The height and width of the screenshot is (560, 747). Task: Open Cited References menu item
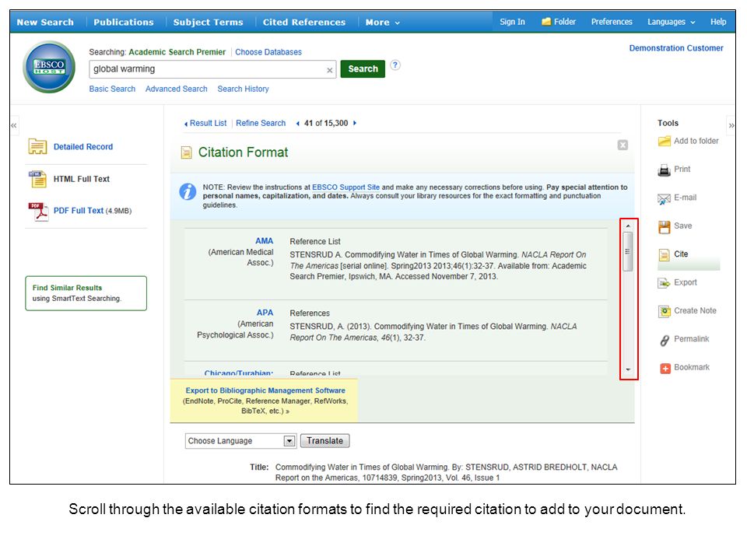coord(304,23)
